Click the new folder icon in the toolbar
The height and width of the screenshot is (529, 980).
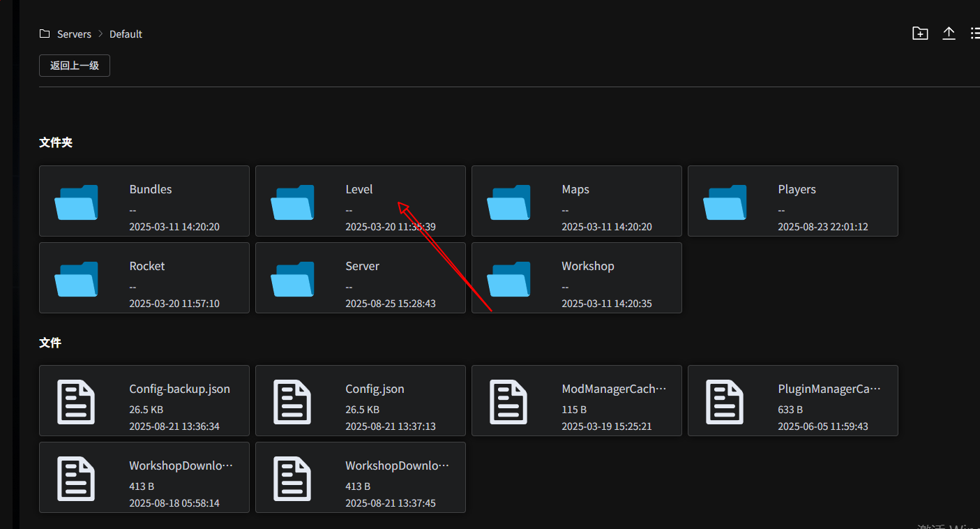tap(920, 33)
